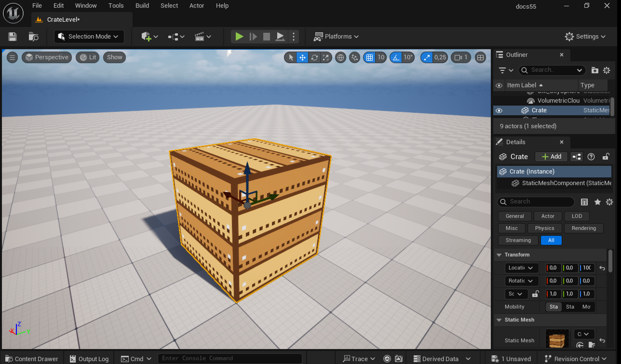Click the Outliner filter icon

pos(505,70)
